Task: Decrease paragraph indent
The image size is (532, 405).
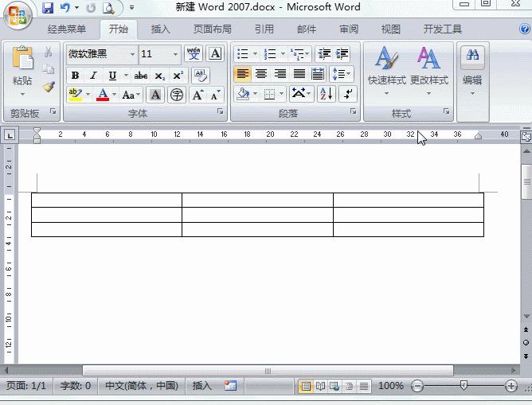Action: click(x=324, y=53)
